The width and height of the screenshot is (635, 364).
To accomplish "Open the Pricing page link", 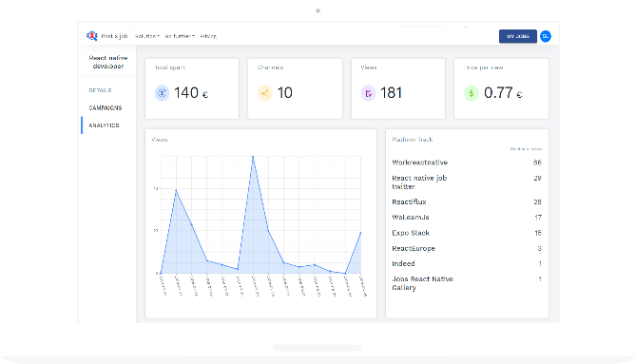I will tap(208, 36).
